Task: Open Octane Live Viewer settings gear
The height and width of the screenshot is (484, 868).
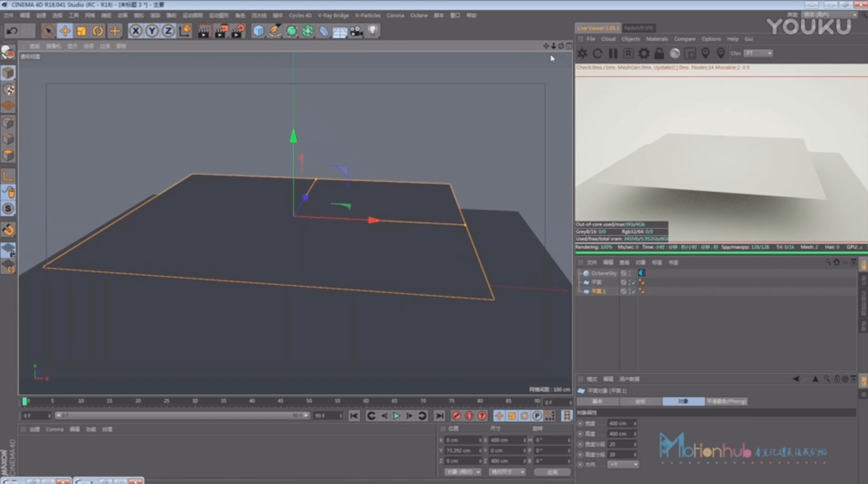Action: (x=644, y=53)
